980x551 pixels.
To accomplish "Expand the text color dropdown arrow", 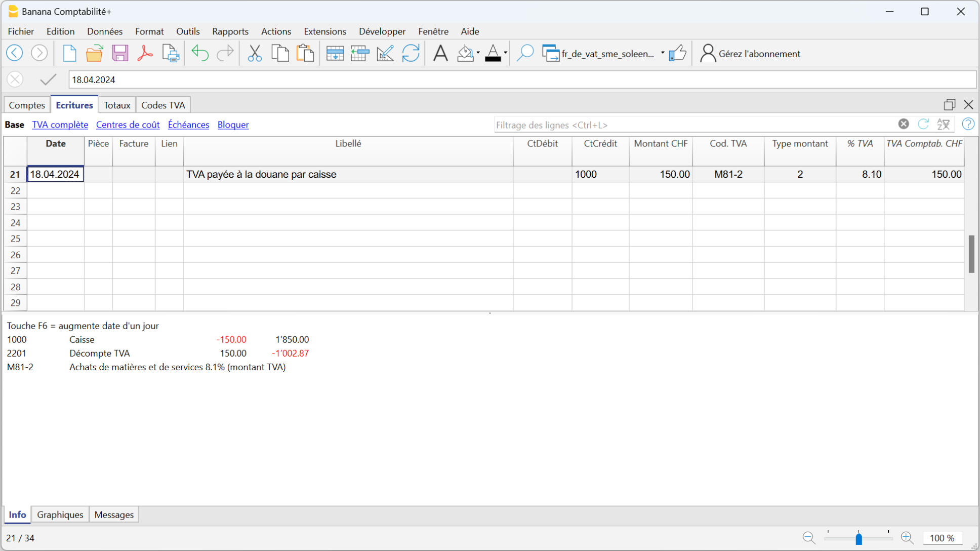I will pos(505,53).
